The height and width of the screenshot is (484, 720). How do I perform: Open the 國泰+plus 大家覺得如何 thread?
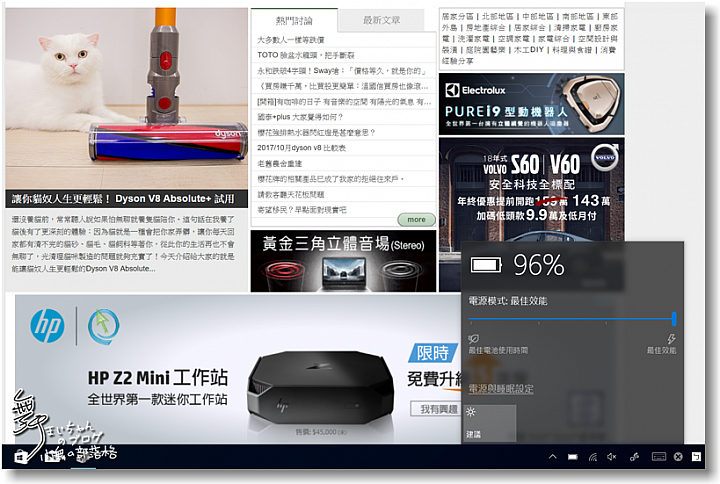[x=300, y=117]
